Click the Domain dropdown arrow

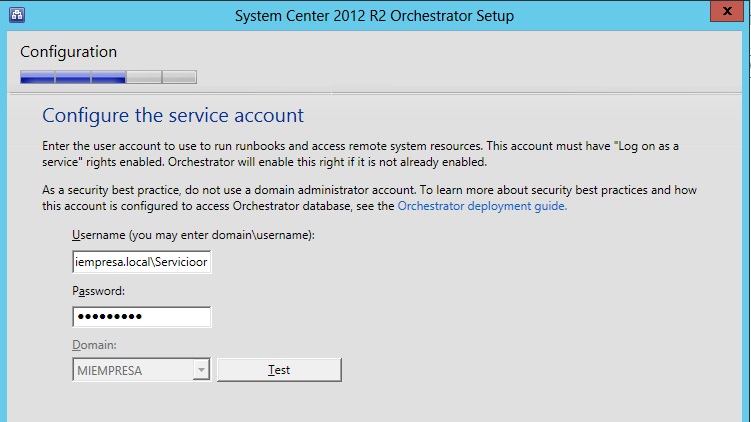pyautogui.click(x=201, y=370)
